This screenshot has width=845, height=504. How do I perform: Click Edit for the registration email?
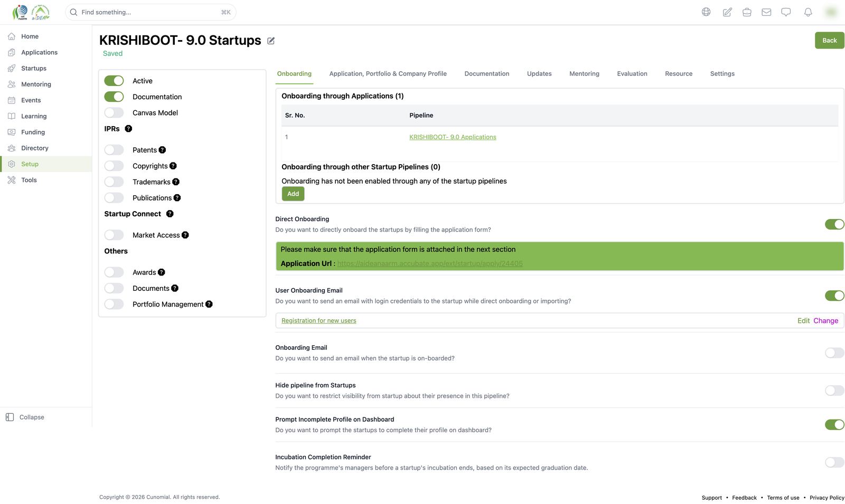coord(803,321)
